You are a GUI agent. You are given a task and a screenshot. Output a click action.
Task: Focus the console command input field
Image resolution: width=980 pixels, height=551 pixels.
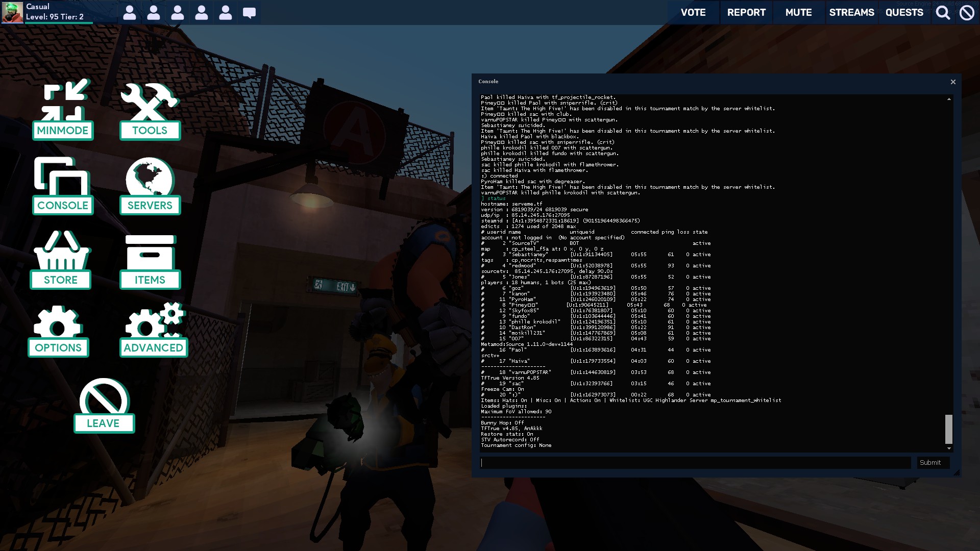(695, 463)
